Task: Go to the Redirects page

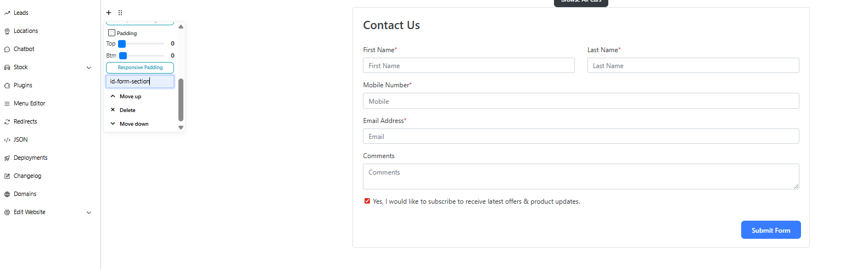Action: (x=25, y=121)
